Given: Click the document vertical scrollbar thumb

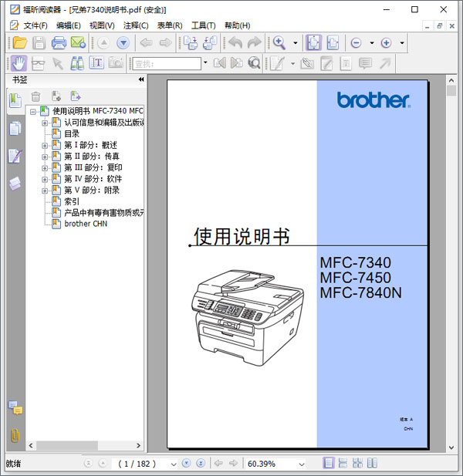Looking at the screenshot, I should (451, 90).
